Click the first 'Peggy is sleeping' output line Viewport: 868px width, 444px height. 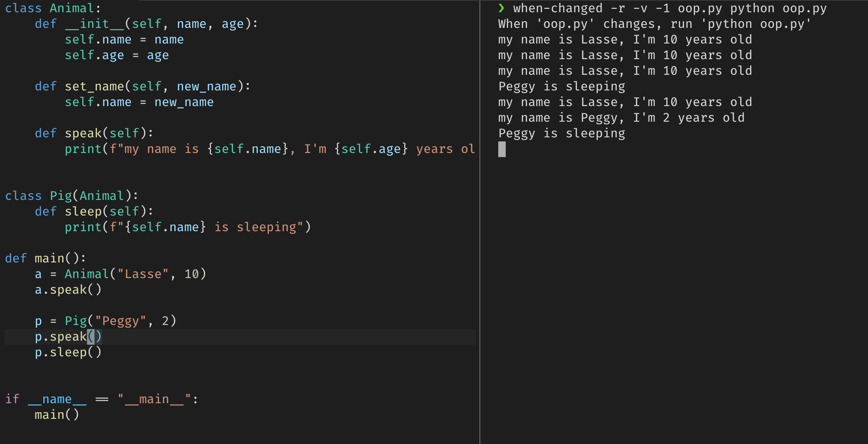coord(561,86)
